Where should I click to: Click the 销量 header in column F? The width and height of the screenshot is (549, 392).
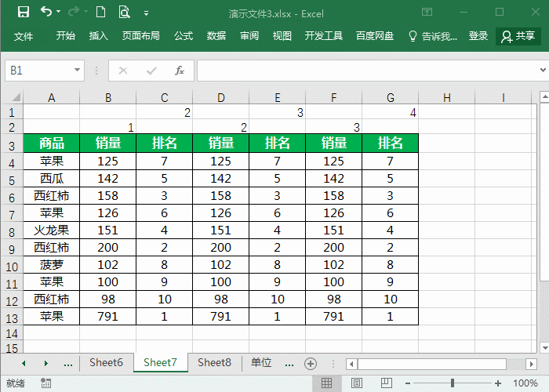pos(333,143)
